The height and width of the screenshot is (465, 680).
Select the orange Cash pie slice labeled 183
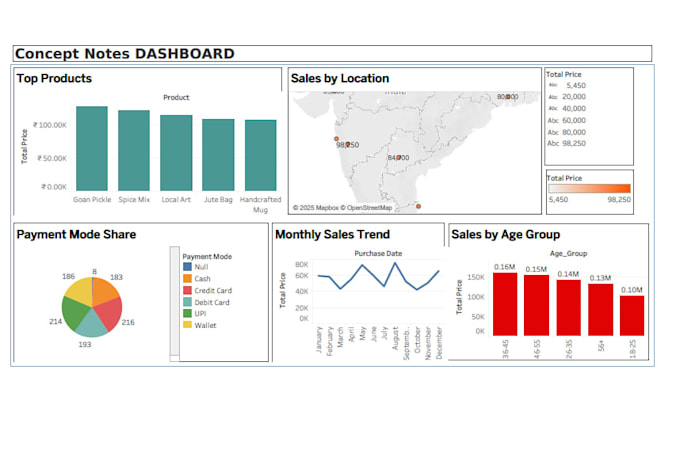coord(104,291)
